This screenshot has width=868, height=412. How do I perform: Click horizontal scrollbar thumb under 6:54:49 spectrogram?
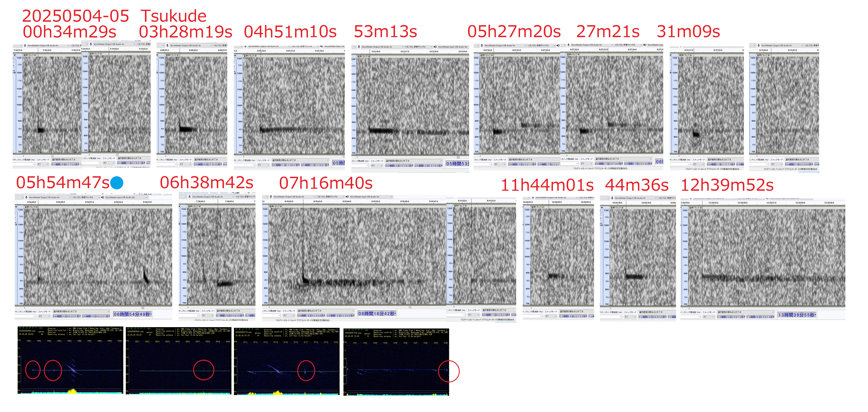point(143,307)
